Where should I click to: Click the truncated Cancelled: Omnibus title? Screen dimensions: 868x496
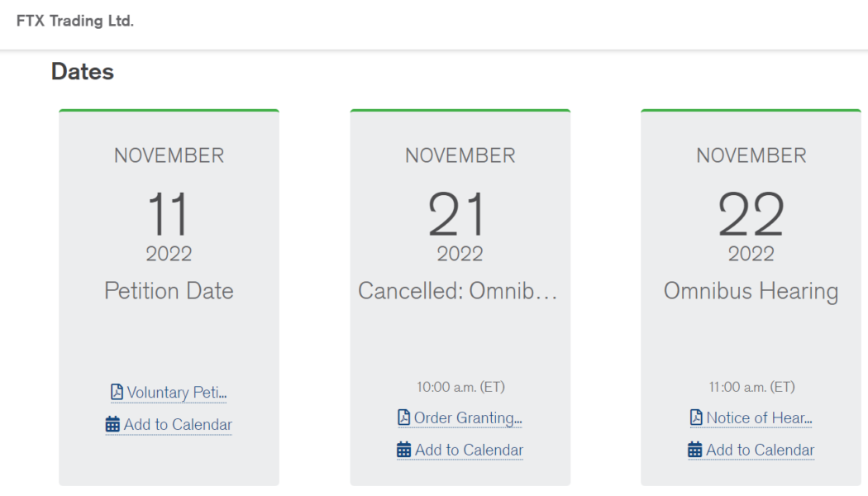pos(460,291)
